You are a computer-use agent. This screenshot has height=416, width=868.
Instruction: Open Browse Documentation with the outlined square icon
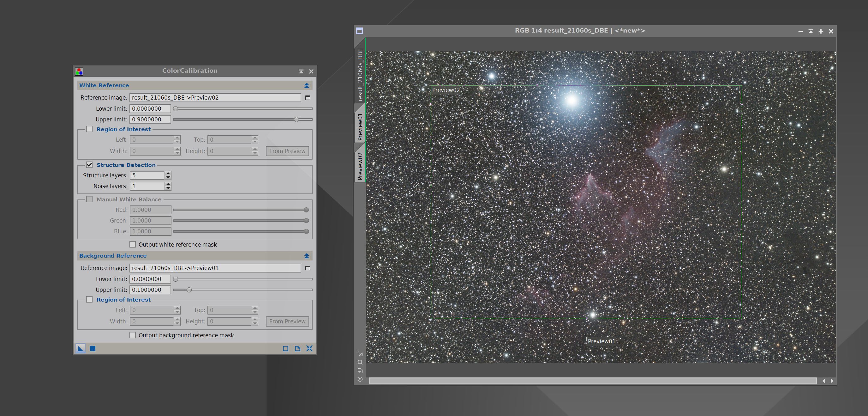point(285,348)
